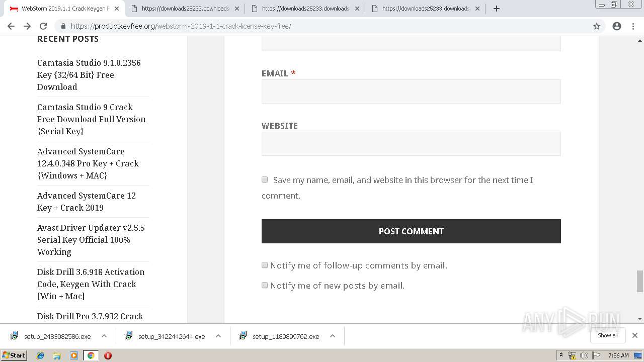Close the WebStorm 2019.1.1 Crack tab
The width and height of the screenshot is (644, 362).
pos(117,9)
